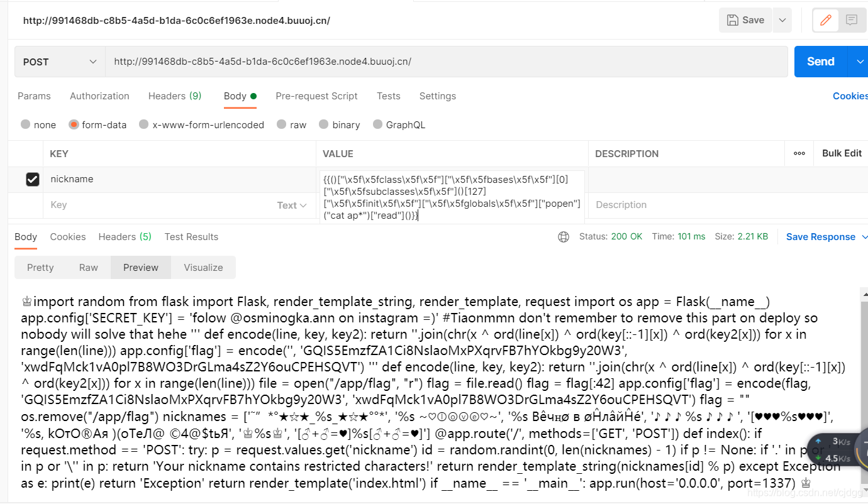Viewport: 868px width, 504px height.
Task: Open the three-dots column options menu
Action: tap(799, 153)
